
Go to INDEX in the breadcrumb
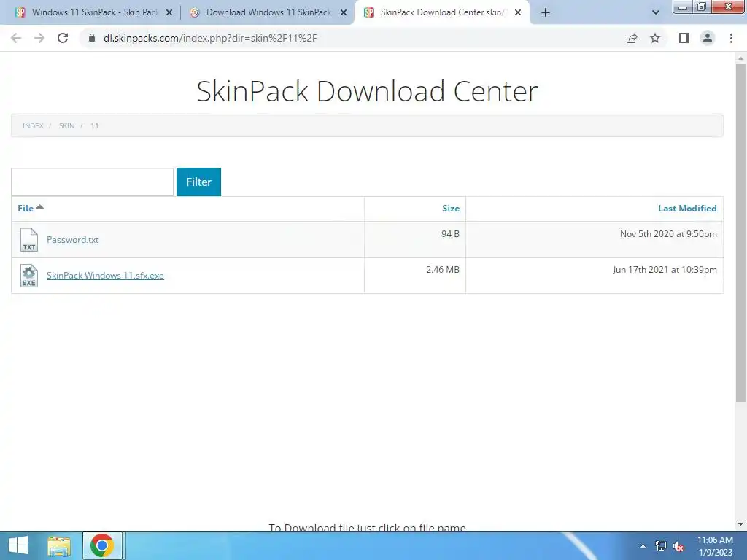point(33,125)
